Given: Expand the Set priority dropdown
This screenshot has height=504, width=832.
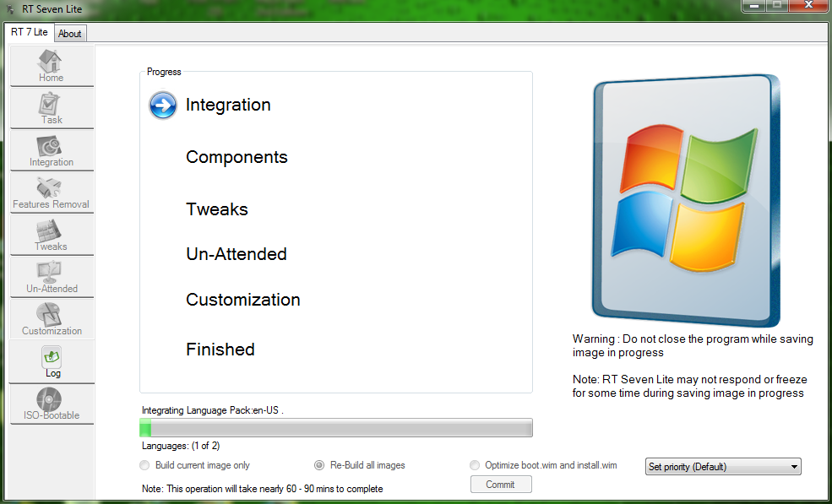Looking at the screenshot, I should coord(723,467).
